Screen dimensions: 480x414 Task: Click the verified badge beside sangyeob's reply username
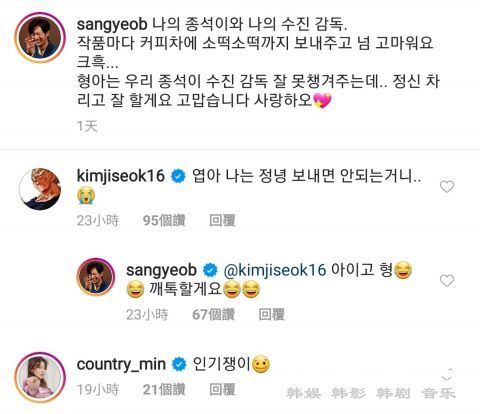coord(210,270)
